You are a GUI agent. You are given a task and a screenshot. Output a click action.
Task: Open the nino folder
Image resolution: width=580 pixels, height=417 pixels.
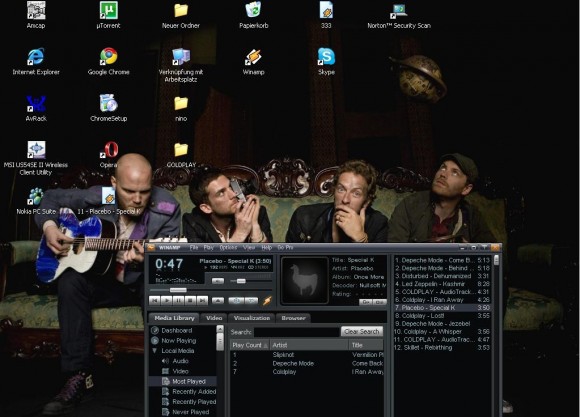tap(181, 108)
